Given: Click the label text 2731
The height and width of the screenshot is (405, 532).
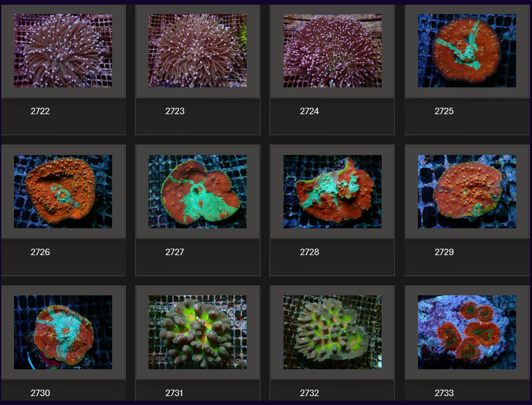Looking at the screenshot, I should tap(174, 393).
